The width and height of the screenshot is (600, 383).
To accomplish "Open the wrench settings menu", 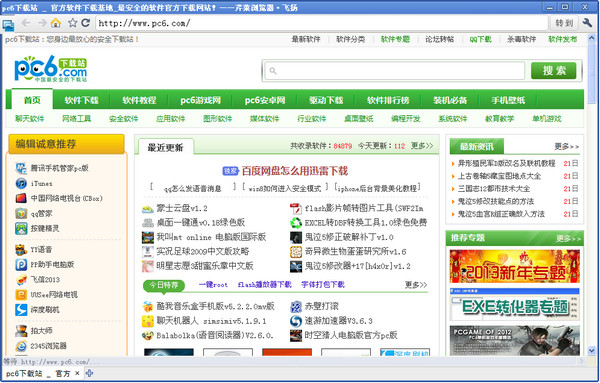I will point(587,23).
